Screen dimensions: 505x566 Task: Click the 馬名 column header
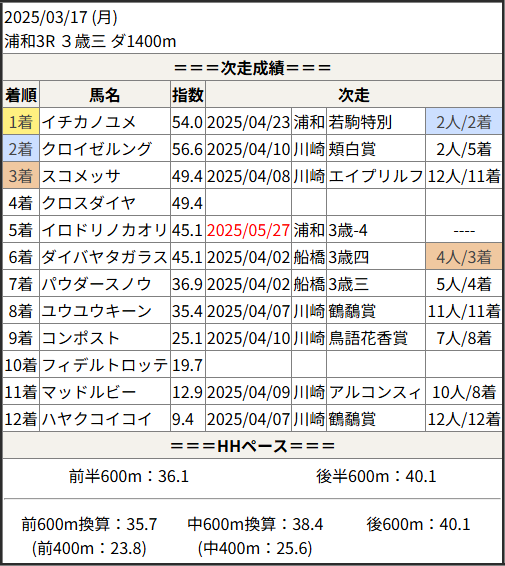(x=105, y=95)
